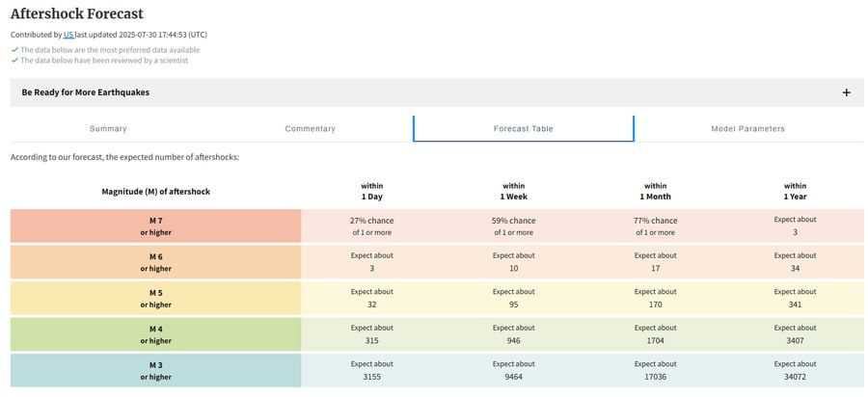
Task: Switch to the Commentary tab
Action: point(310,128)
